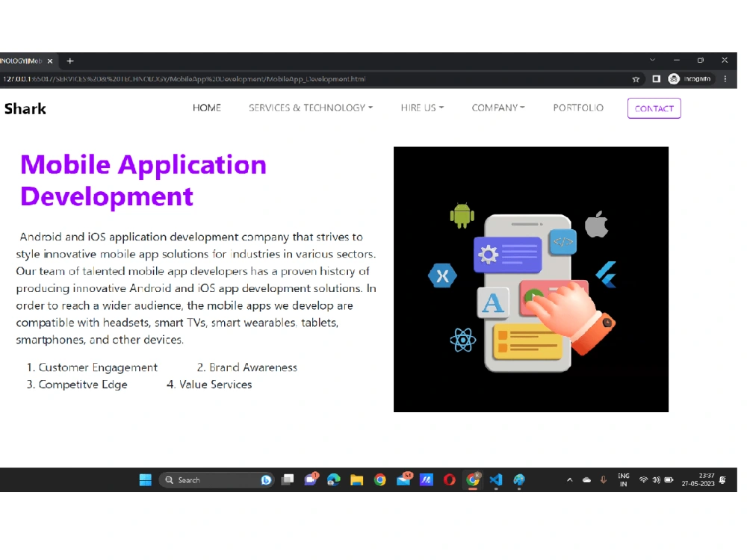Open PORTFOLIO nav link
This screenshot has width=747, height=560.
[x=578, y=108]
